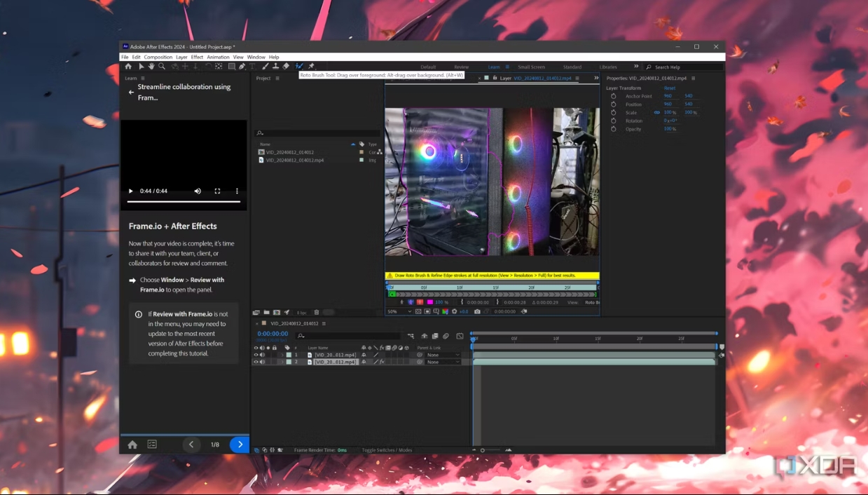Go to previous tutorial step
This screenshot has width=868, height=495.
coord(191,445)
